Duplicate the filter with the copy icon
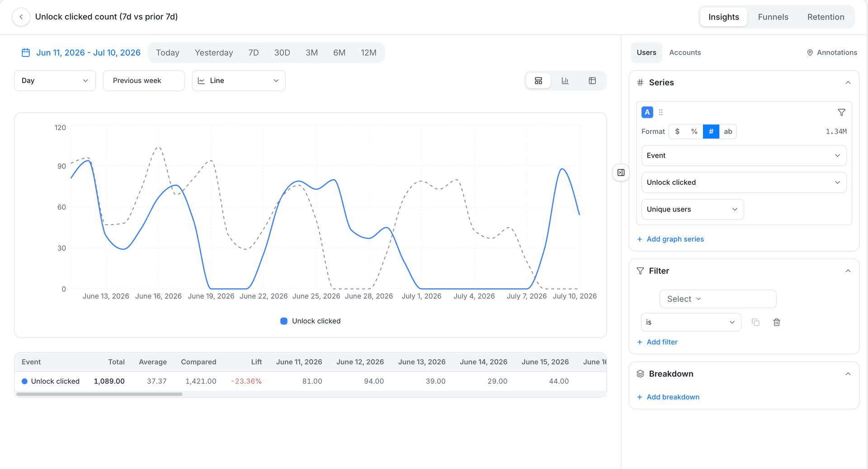 pyautogui.click(x=755, y=323)
